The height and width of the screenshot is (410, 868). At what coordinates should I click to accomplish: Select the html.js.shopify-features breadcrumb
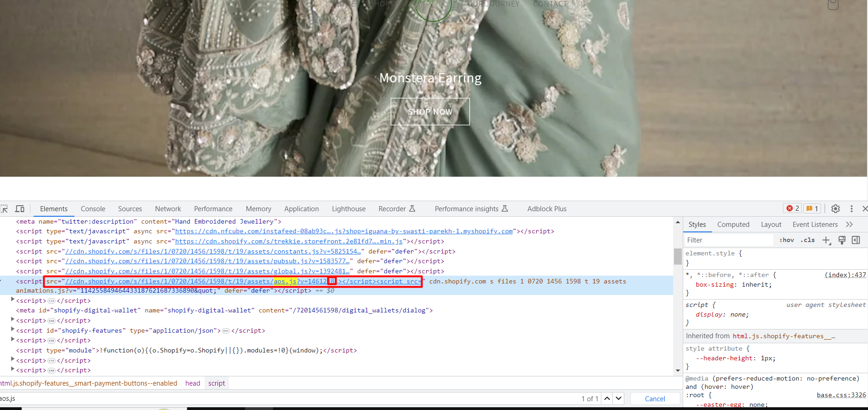pos(89,383)
